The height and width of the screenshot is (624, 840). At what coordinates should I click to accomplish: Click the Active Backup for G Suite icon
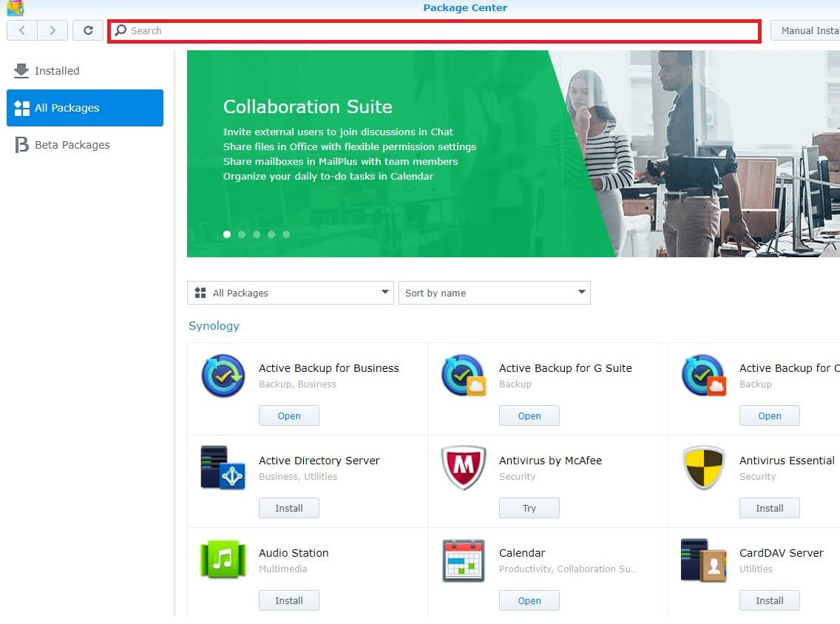click(464, 376)
